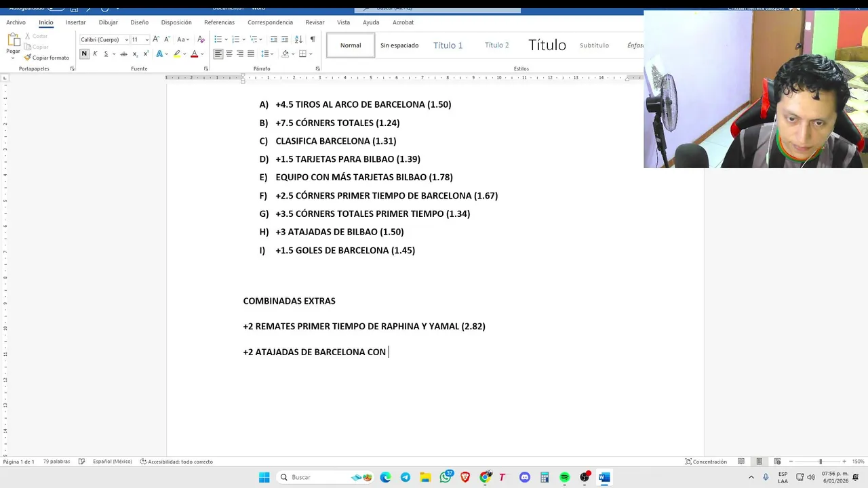868x488 pixels.
Task: Toggle bold formatting (N)
Action: [x=84, y=54]
